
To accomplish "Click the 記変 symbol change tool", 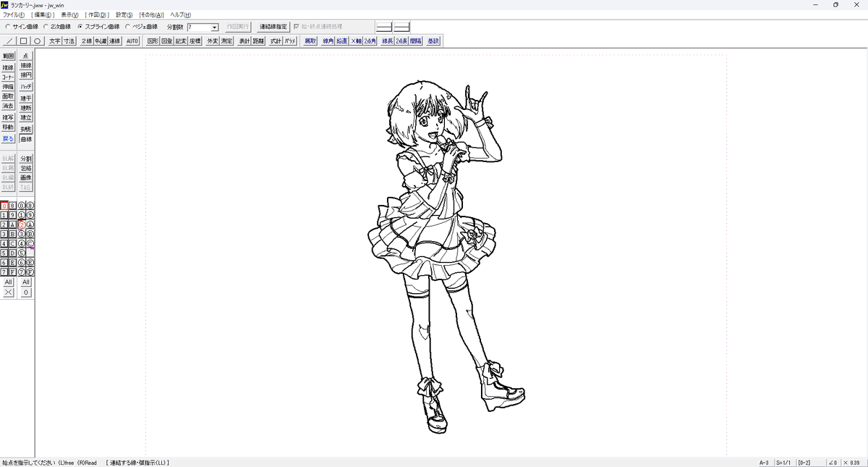I will (x=181, y=41).
